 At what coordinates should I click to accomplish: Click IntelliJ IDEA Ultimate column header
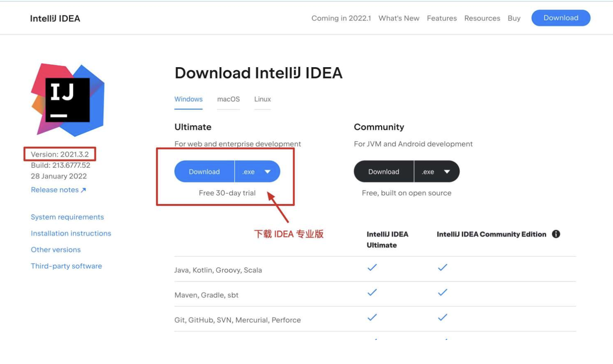(x=387, y=240)
